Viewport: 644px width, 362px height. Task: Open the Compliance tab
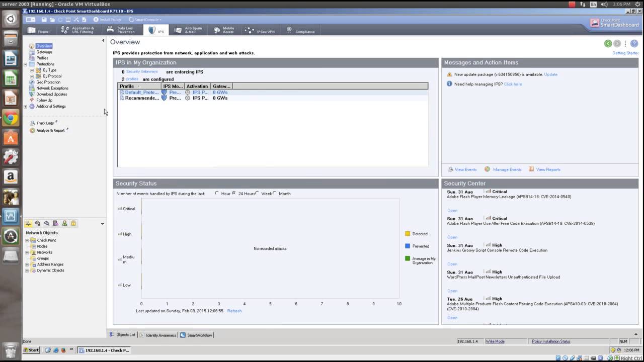pos(300,31)
